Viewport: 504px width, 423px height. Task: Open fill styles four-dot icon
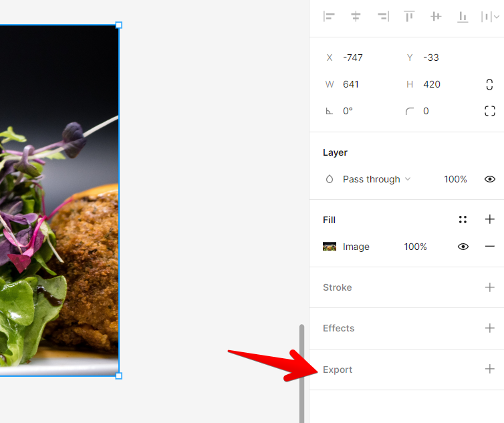[463, 220]
